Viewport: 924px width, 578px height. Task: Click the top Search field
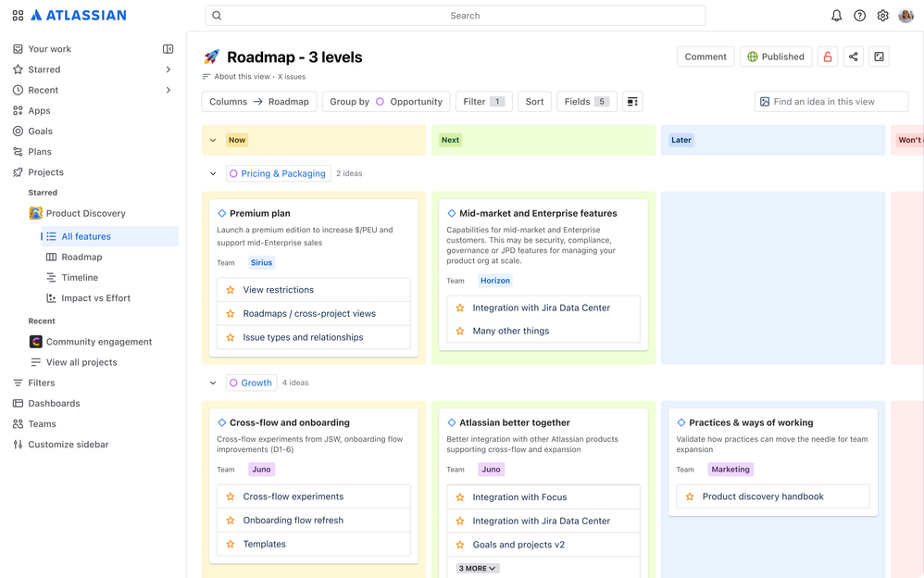[455, 16]
